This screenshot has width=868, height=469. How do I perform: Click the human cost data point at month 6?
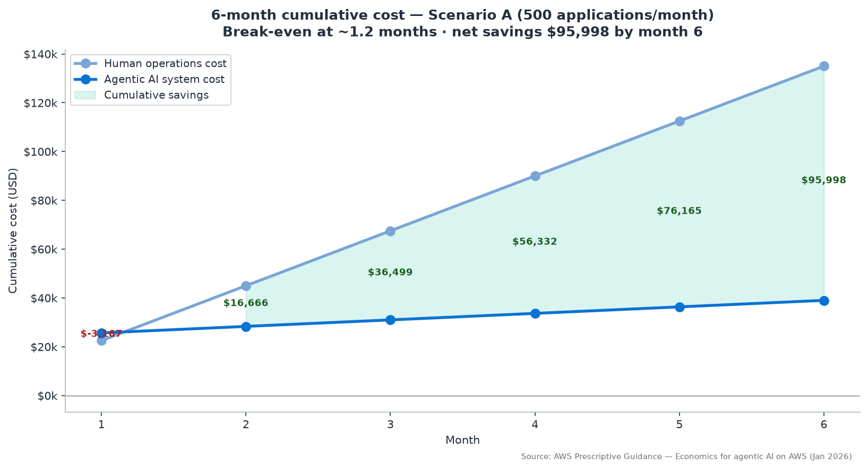pos(824,66)
